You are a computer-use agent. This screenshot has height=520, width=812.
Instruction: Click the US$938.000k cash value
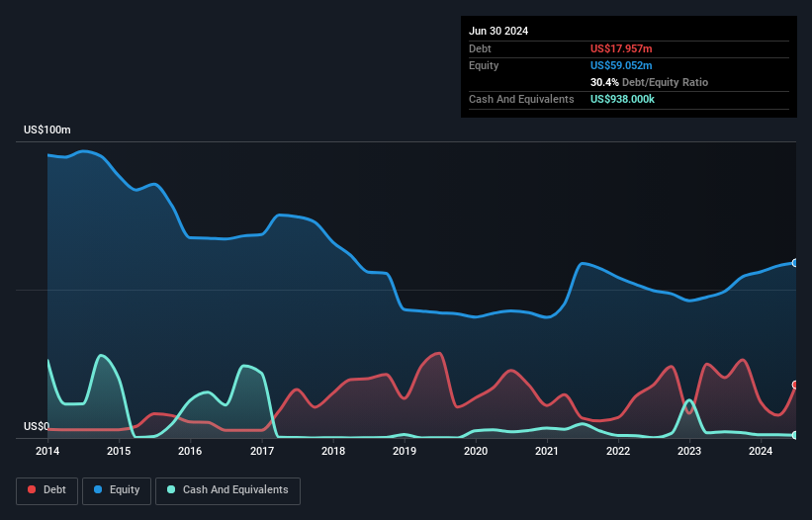pyautogui.click(x=622, y=99)
